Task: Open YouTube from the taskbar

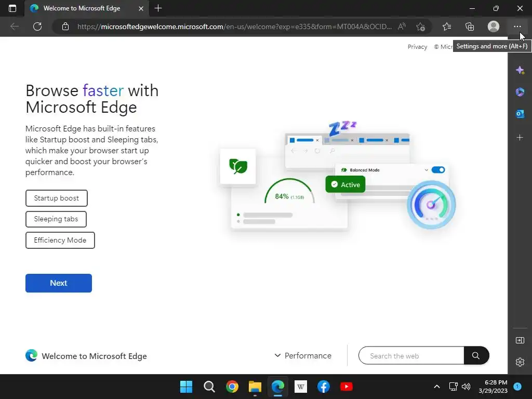Action: [347, 387]
